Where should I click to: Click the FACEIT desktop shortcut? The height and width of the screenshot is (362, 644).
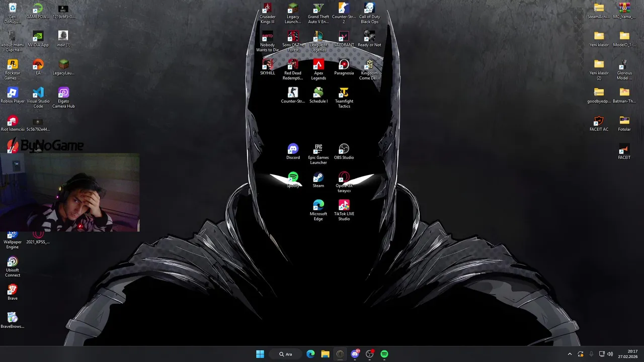click(x=624, y=151)
